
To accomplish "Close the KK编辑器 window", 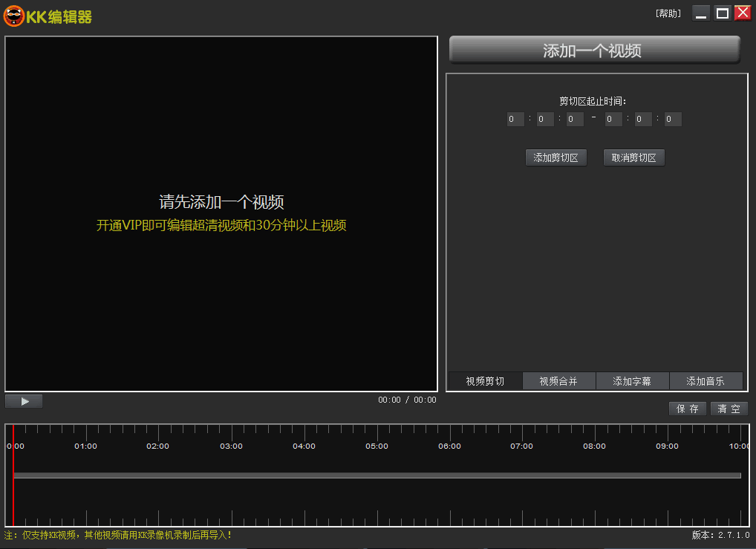I will (x=743, y=13).
